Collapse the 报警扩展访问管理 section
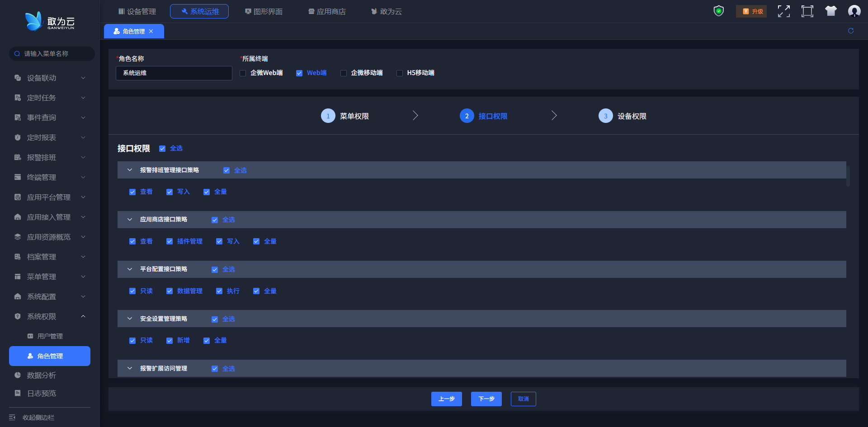868x427 pixels. (x=130, y=368)
